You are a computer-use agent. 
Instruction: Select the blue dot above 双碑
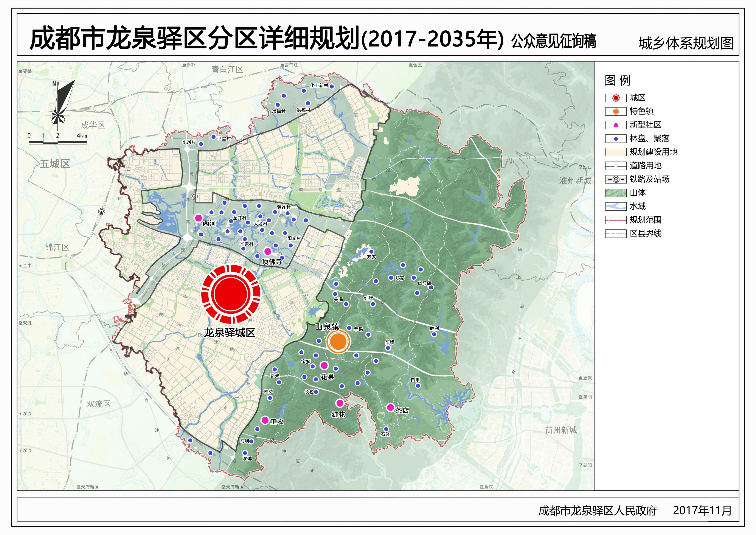point(245,453)
